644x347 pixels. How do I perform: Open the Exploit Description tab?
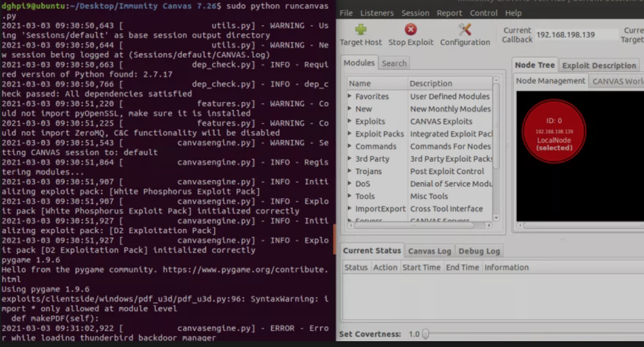pos(599,65)
